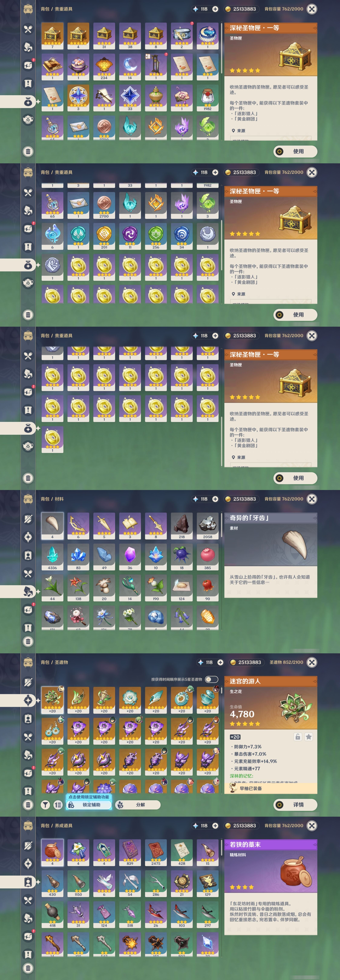This screenshot has height=980, width=340.
Task: Select the white iron chunk stack of 2058
Action: 208,526
